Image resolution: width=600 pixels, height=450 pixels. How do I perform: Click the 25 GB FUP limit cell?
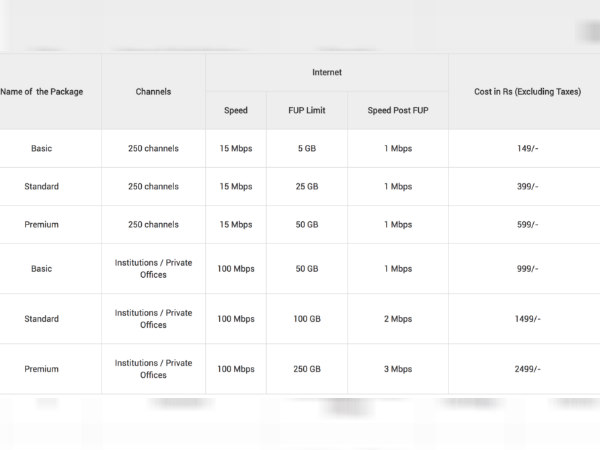point(307,186)
